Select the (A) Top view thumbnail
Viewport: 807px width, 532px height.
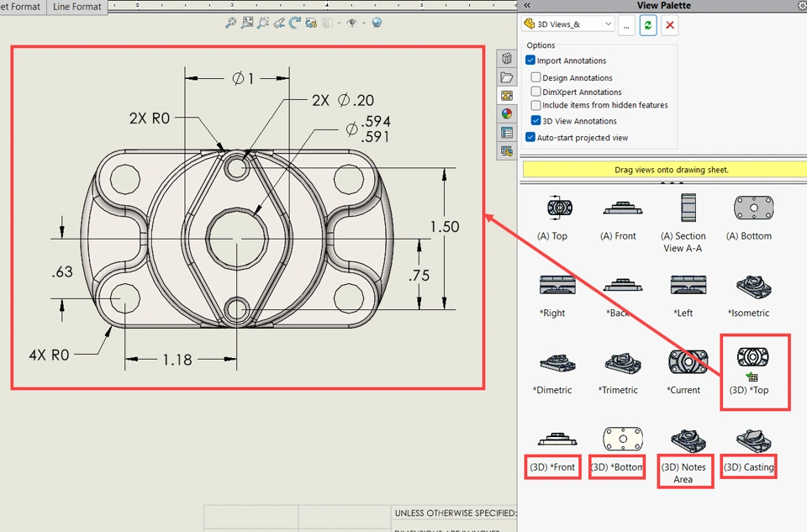point(560,208)
